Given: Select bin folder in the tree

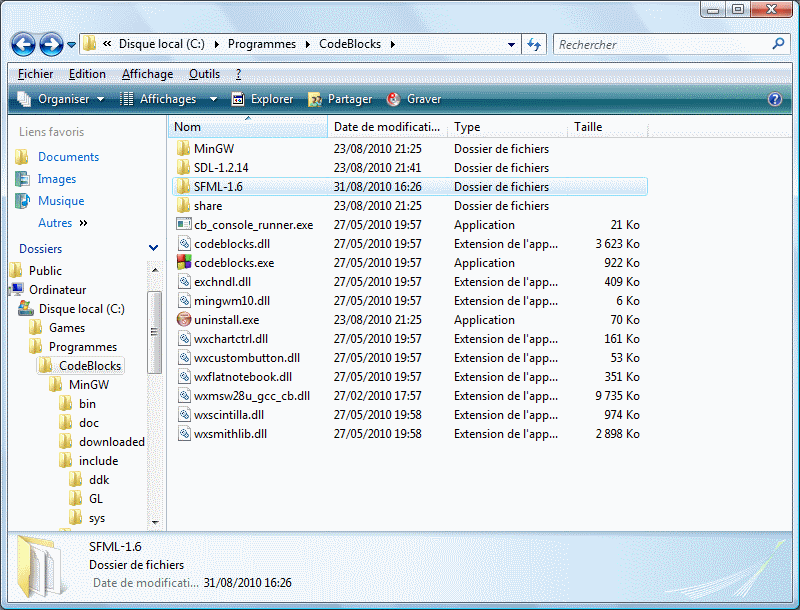Looking at the screenshot, I should [87, 404].
